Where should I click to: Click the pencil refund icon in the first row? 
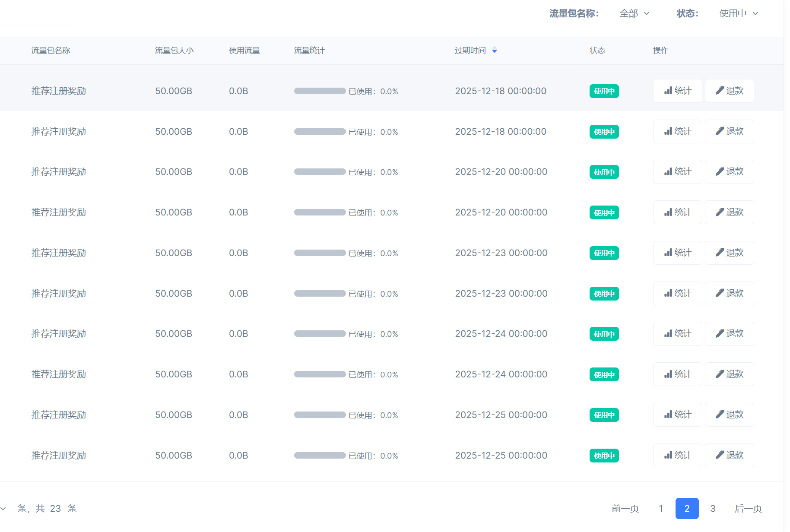click(719, 91)
